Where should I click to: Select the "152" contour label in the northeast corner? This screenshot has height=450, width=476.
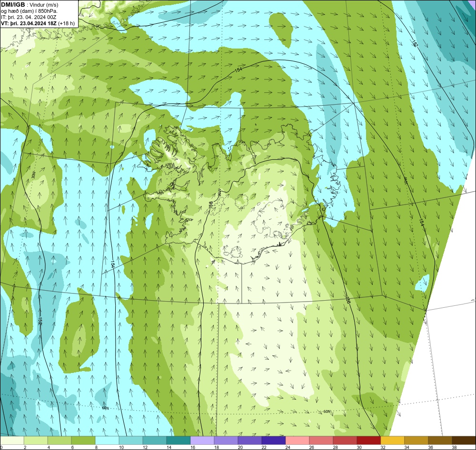(x=415, y=44)
